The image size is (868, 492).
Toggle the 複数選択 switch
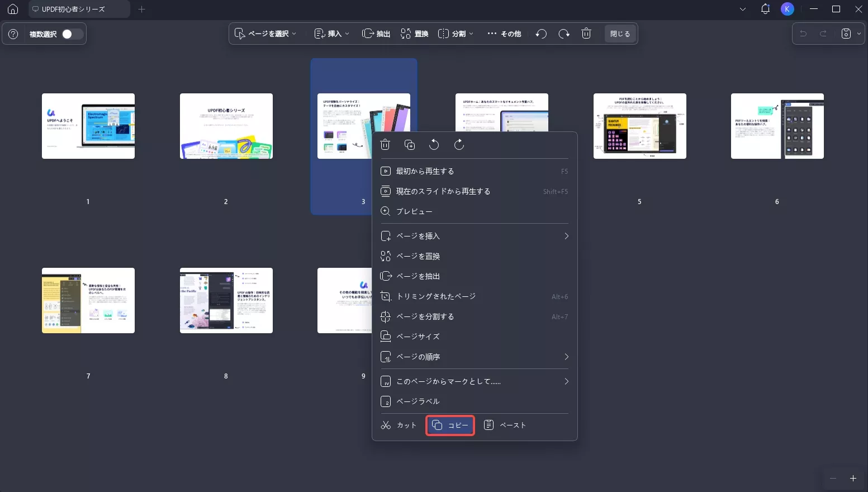point(72,34)
